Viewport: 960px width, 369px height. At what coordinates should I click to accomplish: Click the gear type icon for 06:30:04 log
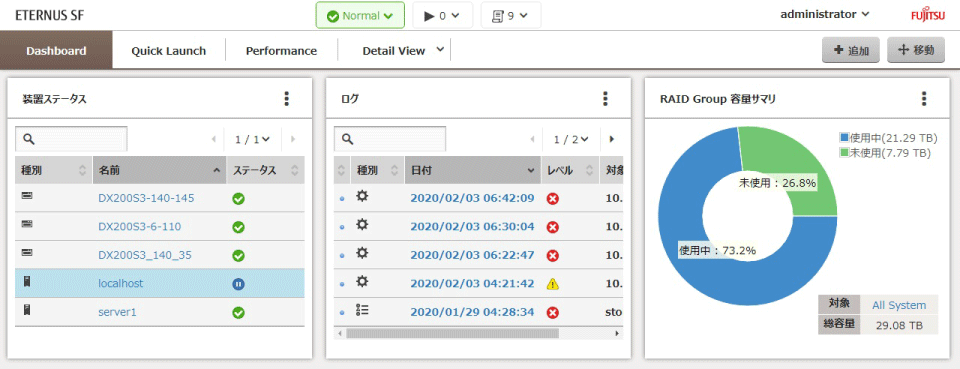click(x=362, y=225)
